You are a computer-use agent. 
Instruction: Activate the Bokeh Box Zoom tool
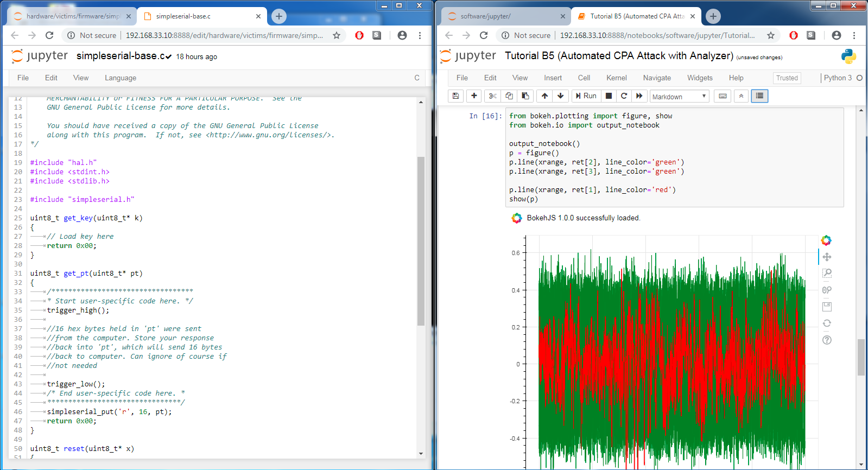tap(827, 273)
